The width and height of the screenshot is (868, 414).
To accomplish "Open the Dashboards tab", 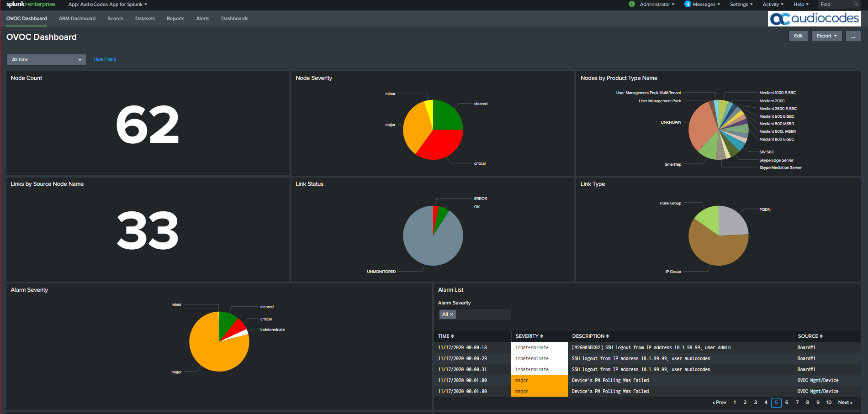I will point(235,19).
